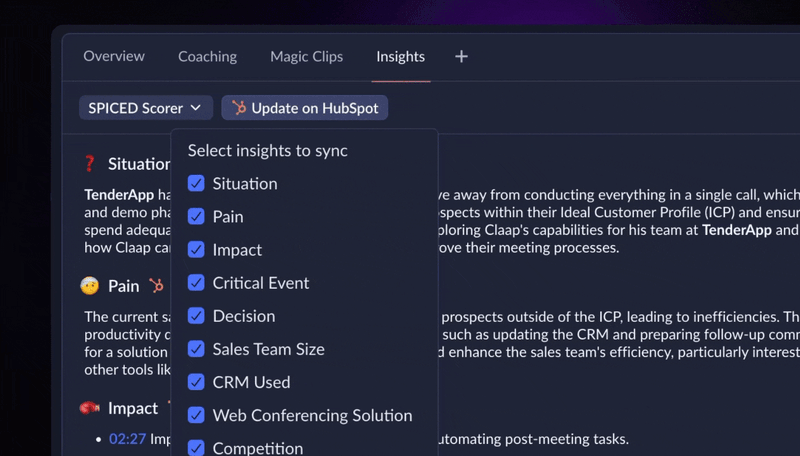Deselect the Sales Team Size checkbox
Viewport: 800px width, 456px height.
pyautogui.click(x=196, y=349)
